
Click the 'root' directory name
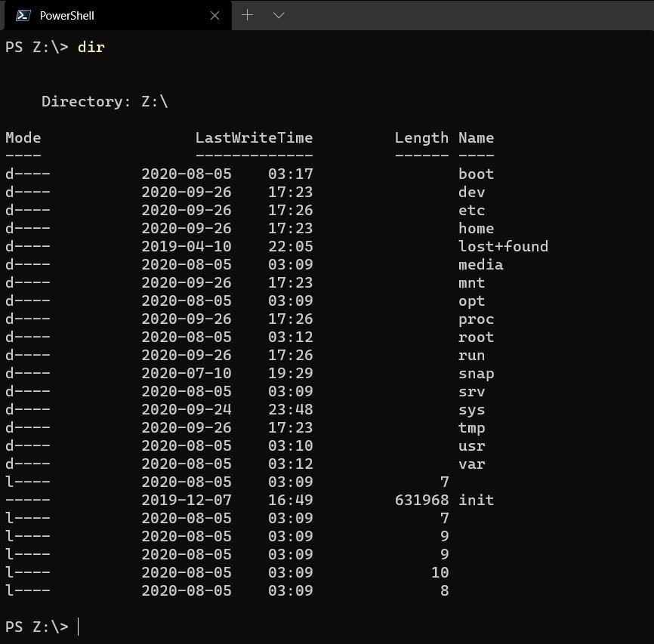[x=476, y=337]
